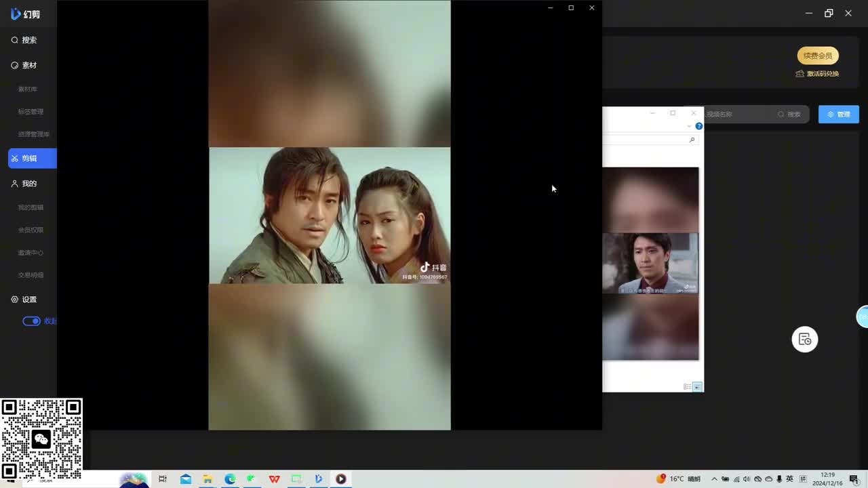Expand the ribbon chevron beside help icon
Screen dimensions: 868x488
point(689,126)
